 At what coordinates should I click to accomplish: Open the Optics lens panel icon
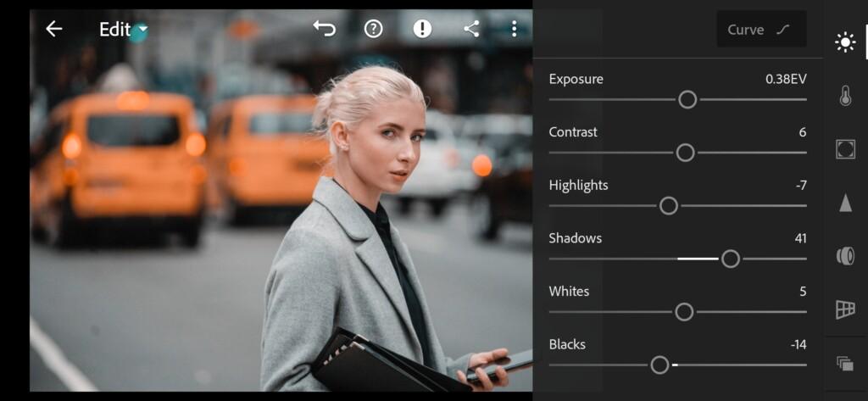845,256
